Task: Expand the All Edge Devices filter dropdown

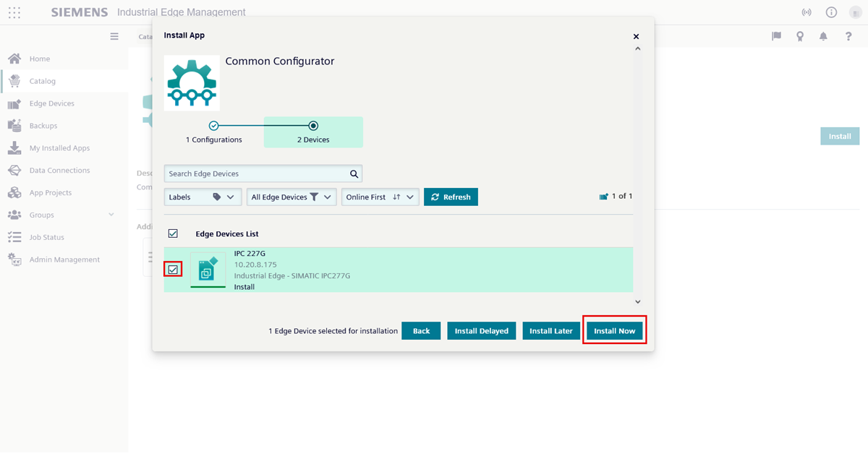Action: pos(291,197)
